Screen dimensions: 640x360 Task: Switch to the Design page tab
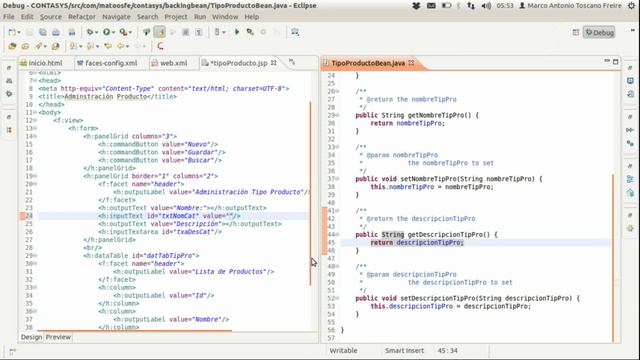(x=31, y=337)
